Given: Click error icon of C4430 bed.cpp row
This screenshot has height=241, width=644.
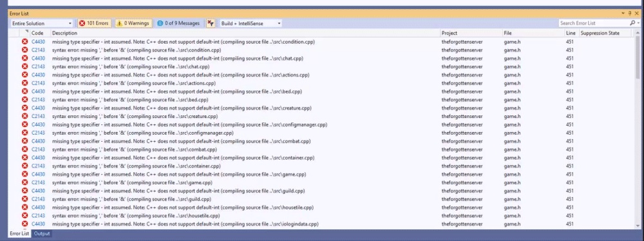Looking at the screenshot, I should [24, 92].
